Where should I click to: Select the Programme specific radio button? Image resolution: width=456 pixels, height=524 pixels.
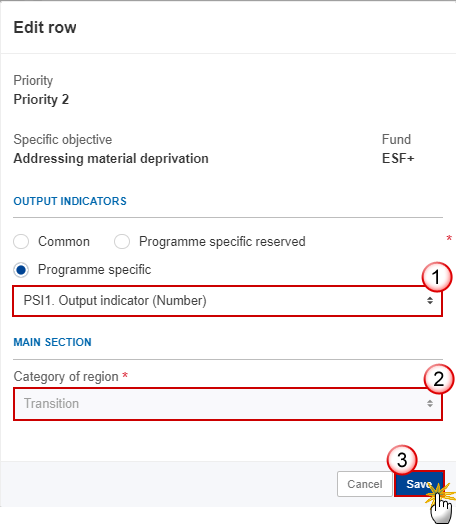(21, 270)
